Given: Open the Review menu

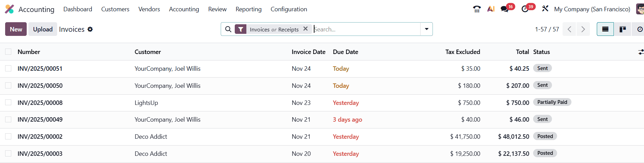Looking at the screenshot, I should [x=217, y=9].
